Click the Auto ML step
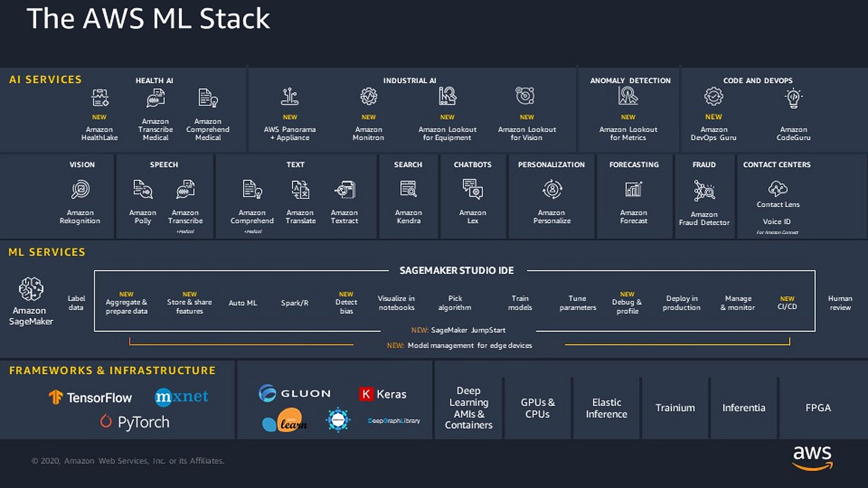This screenshot has width=868, height=488. (243, 303)
